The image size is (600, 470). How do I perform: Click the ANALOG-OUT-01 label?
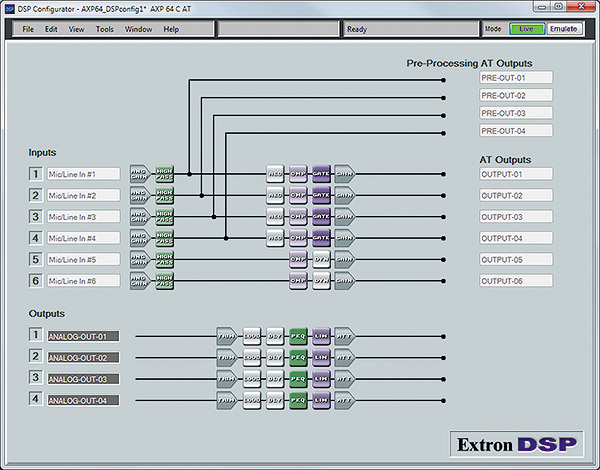pyautogui.click(x=83, y=336)
